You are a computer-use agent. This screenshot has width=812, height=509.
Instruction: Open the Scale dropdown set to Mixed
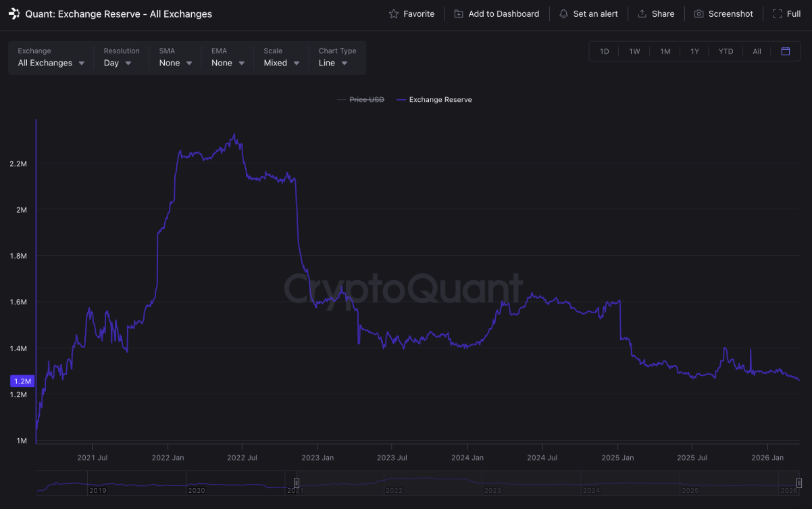281,63
